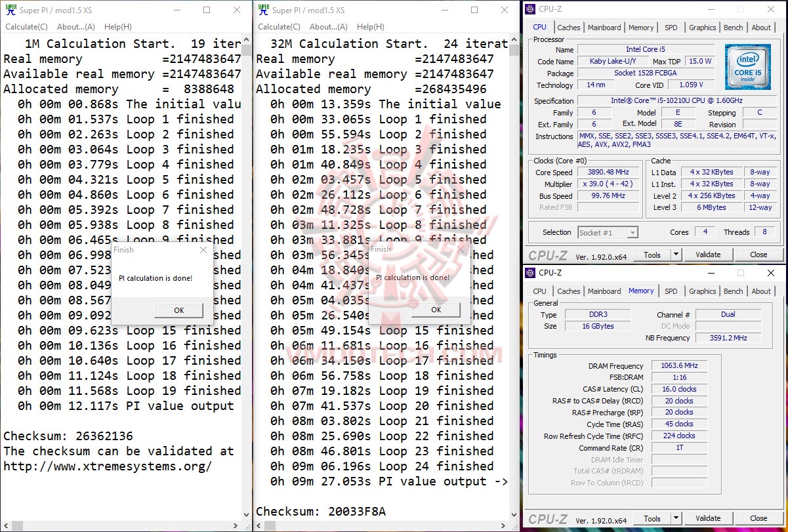Close the Finish dialog in 32M window
This screenshot has height=532, width=788.
pos(461,249)
